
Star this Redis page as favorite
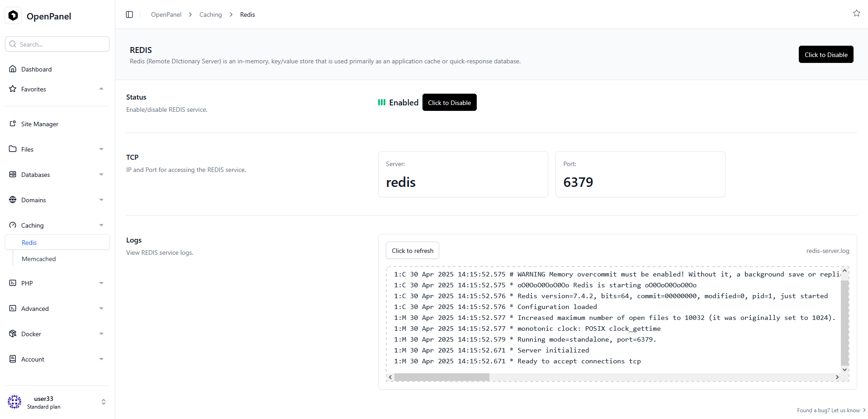click(x=857, y=13)
